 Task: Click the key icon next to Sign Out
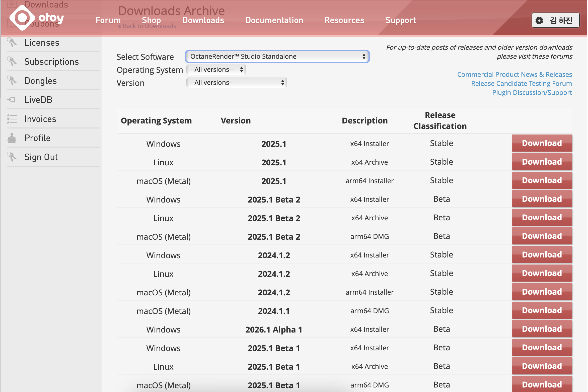point(12,157)
